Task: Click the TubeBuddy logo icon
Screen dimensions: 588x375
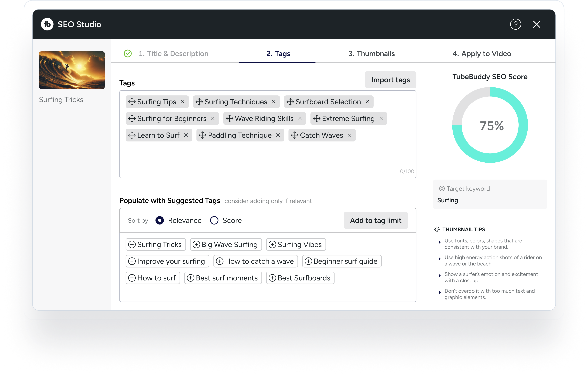Action: 47,24
